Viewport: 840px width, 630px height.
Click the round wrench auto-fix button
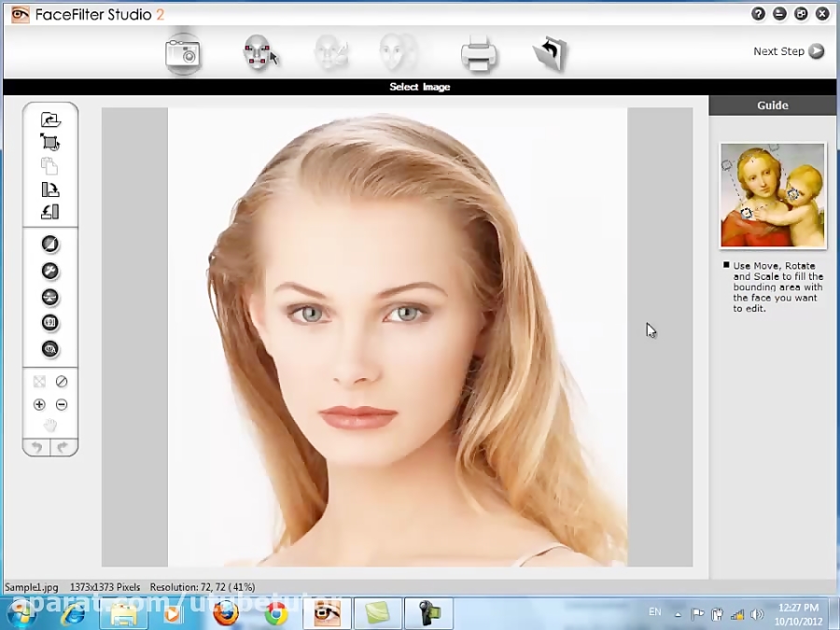50,271
